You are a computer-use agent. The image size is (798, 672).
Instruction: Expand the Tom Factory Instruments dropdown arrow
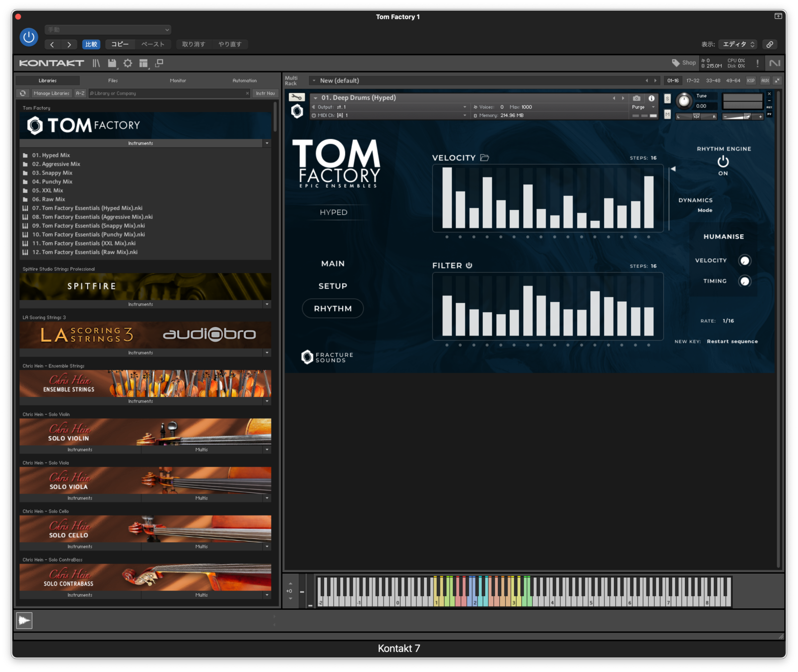(267, 144)
